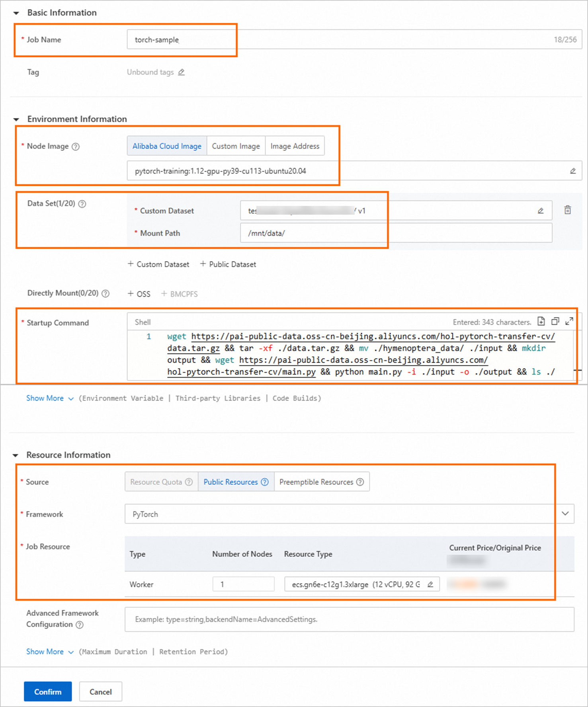Switch to the Custom Image tab
Viewport: 588px width, 707px height.
point(236,146)
